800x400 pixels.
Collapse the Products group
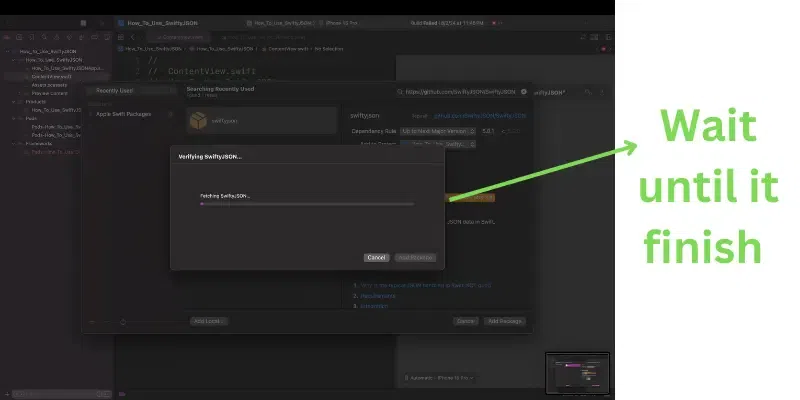click(x=14, y=102)
